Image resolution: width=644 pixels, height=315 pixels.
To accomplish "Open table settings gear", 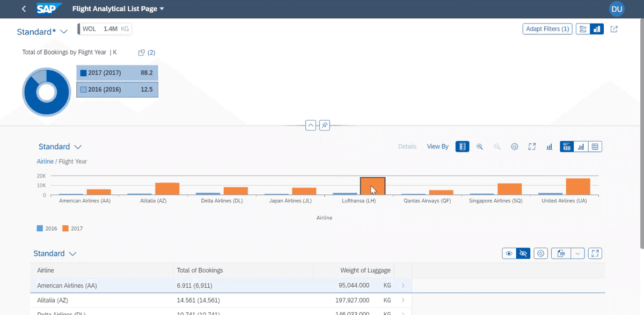I will 541,253.
